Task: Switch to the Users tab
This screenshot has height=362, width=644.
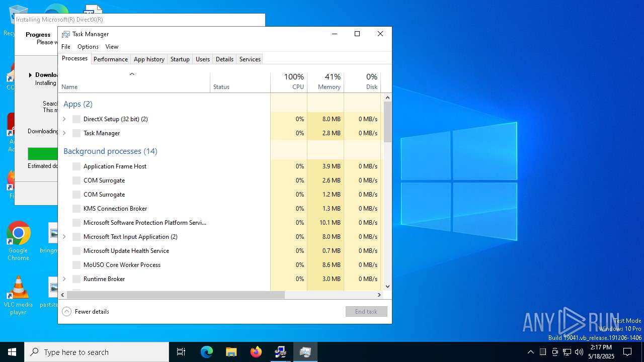Action: [203, 59]
